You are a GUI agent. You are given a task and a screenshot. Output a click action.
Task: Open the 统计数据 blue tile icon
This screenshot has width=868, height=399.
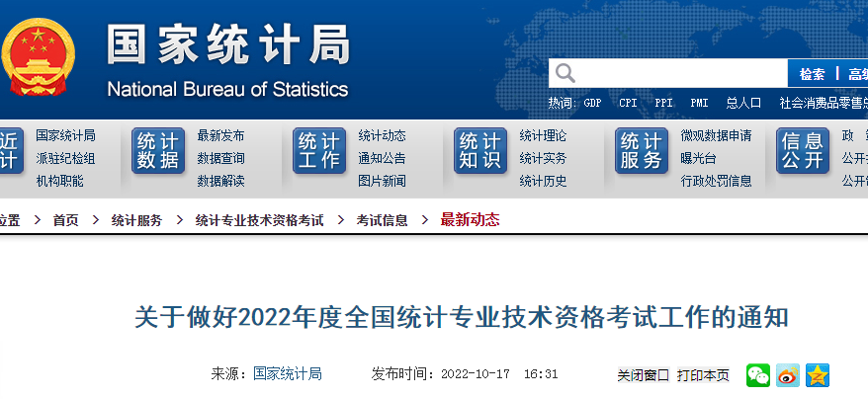(x=158, y=151)
